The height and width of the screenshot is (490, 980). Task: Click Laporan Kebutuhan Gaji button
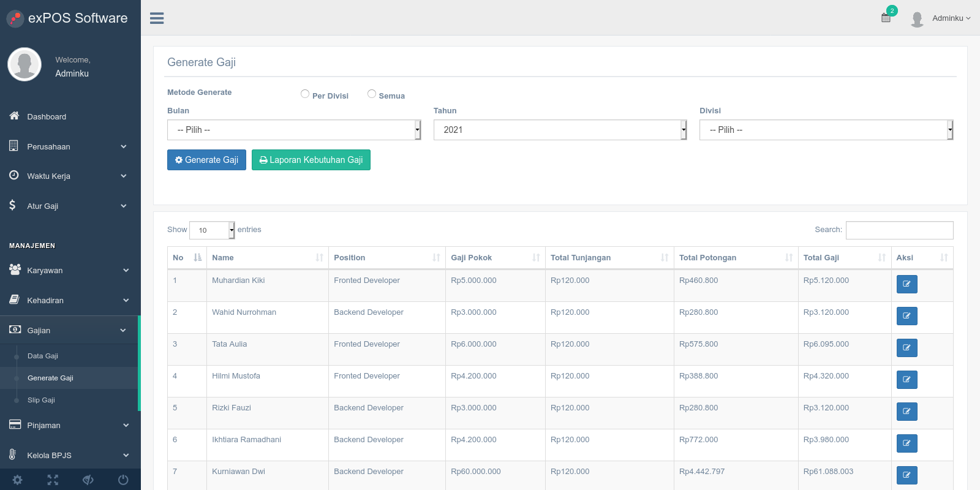point(311,160)
